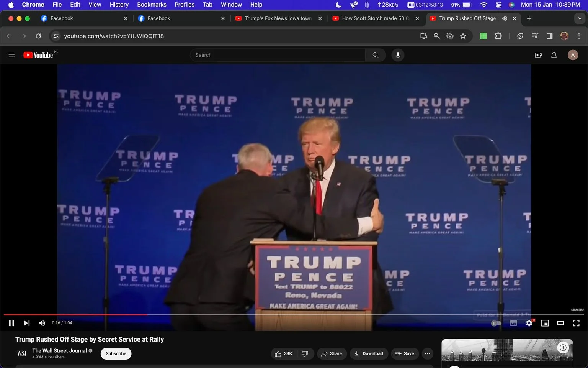This screenshot has height=368, width=588.
Task: Open more actions ellipsis menu
Action: 428,353
